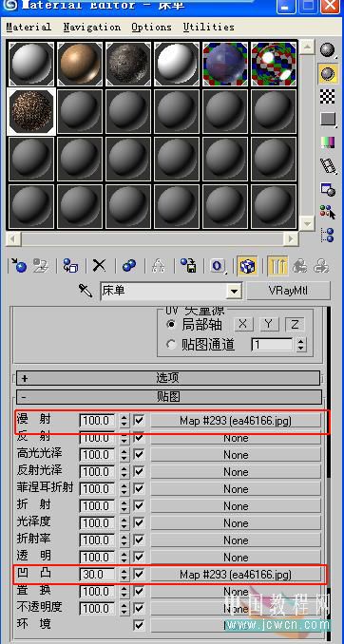Open the material editor Options icon

click(327, 189)
